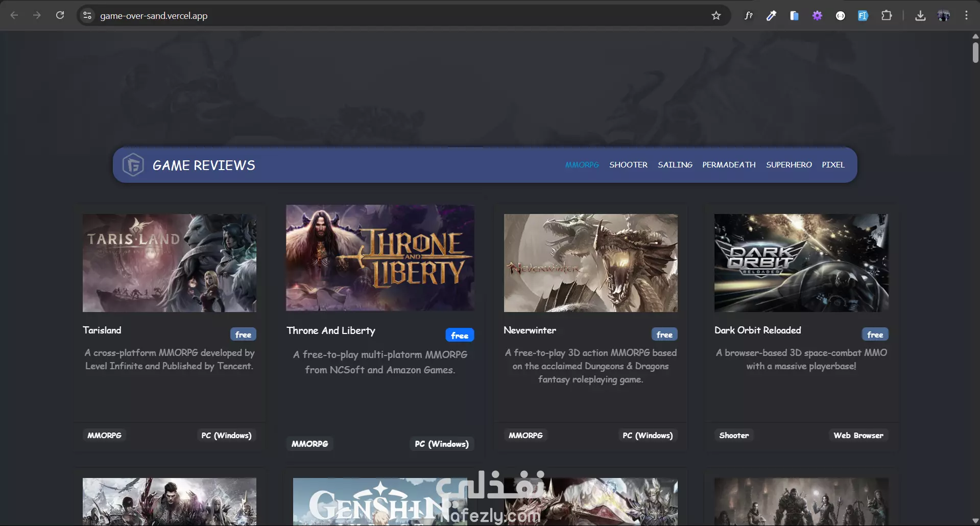The height and width of the screenshot is (526, 980).
Task: Click the scrollbar down arrow
Action: (975, 521)
